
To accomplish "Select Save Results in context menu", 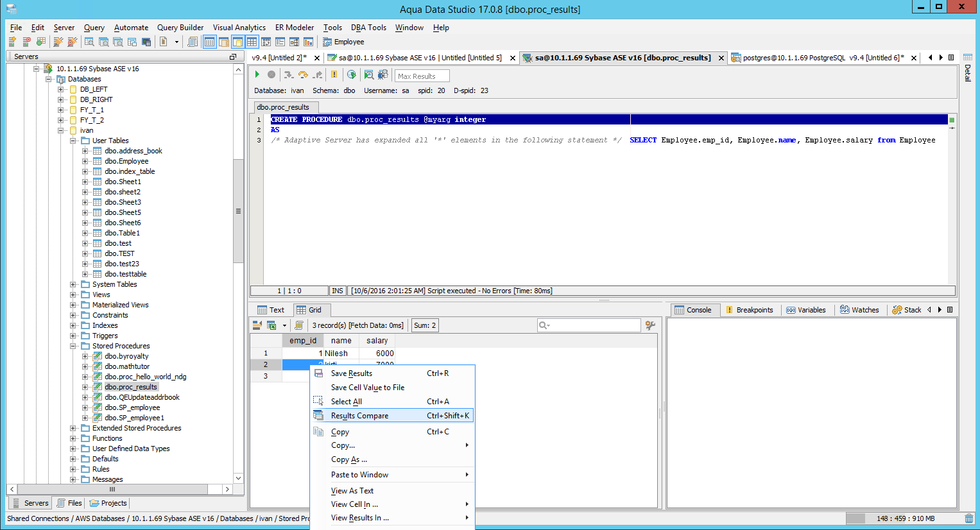I will pyautogui.click(x=393, y=373).
